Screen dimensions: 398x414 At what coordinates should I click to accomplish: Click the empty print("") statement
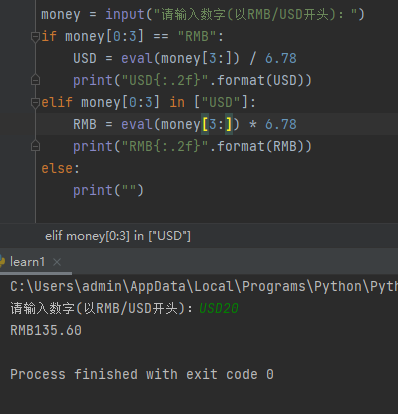pyautogui.click(x=108, y=190)
